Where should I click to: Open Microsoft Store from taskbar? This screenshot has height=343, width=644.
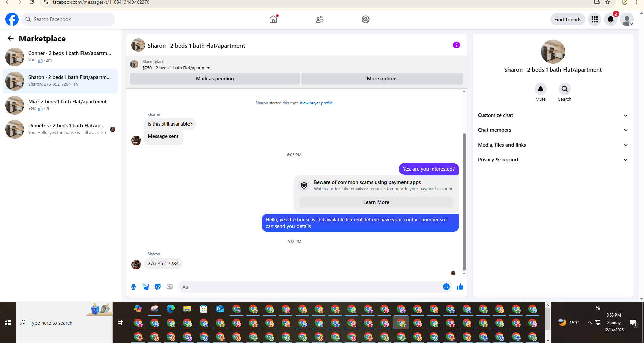204,309
